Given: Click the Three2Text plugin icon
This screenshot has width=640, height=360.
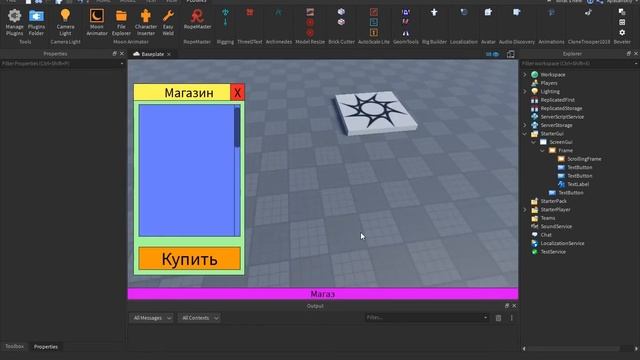Looking at the screenshot, I should pos(249,13).
